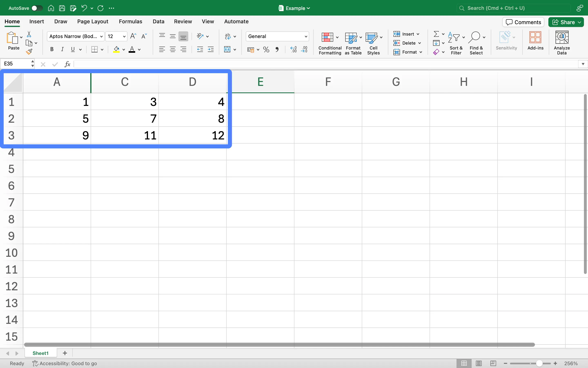The height and width of the screenshot is (368, 588).
Task: Click the Undo arrow icon
Action: tap(84, 8)
